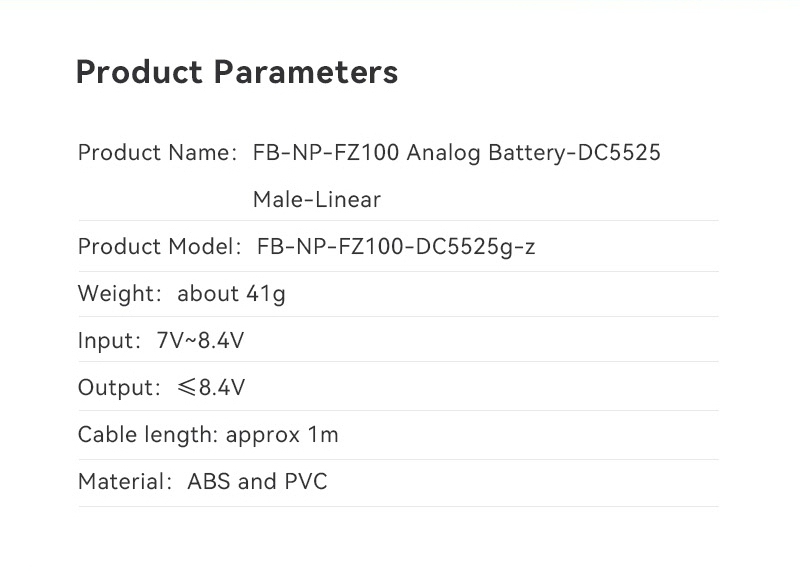
Task: Click the "Cable length:" label
Action: (x=148, y=435)
